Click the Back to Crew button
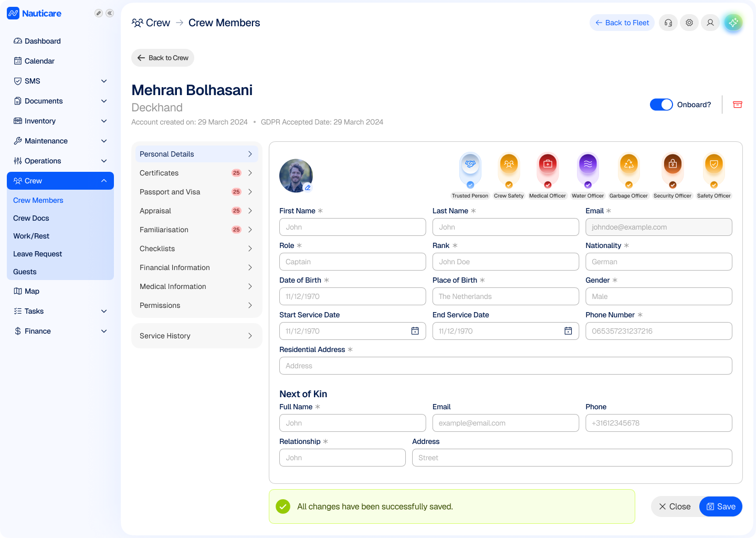The width and height of the screenshot is (756, 538). pyautogui.click(x=163, y=58)
